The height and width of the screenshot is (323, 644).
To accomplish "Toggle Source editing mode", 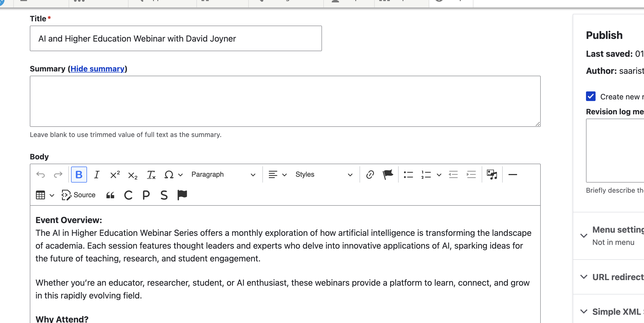I will (x=79, y=195).
